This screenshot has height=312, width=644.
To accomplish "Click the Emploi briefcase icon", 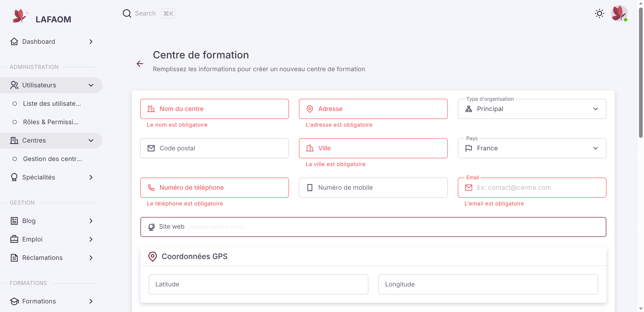I will (x=14, y=239).
